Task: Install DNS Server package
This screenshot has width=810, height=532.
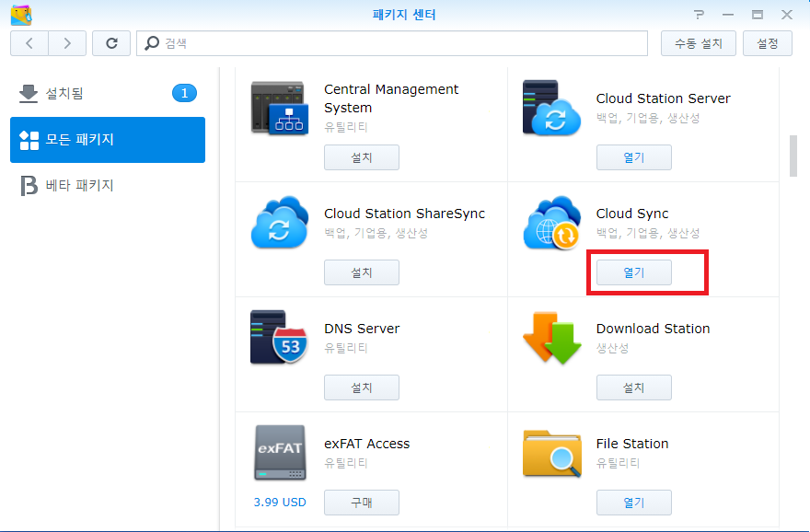Action: point(362,387)
